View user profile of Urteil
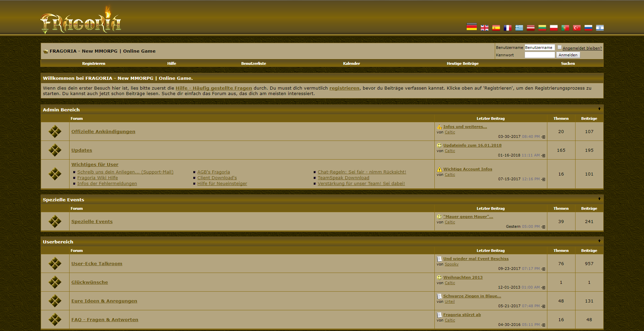644x331 pixels. [450, 302]
